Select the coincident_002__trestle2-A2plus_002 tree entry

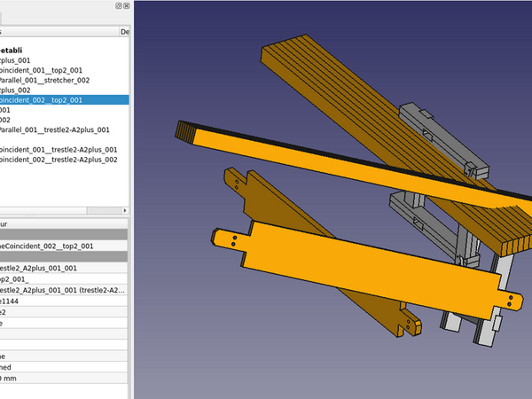59,160
